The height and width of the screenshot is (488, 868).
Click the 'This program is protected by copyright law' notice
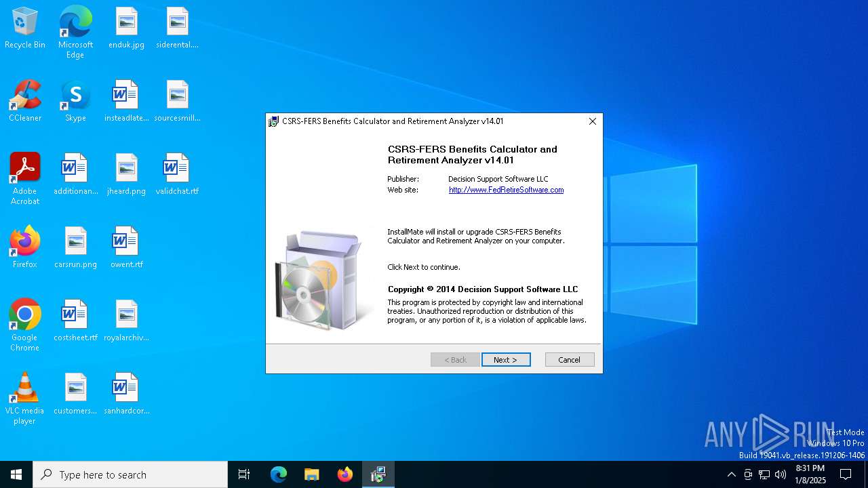pyautogui.click(x=487, y=311)
